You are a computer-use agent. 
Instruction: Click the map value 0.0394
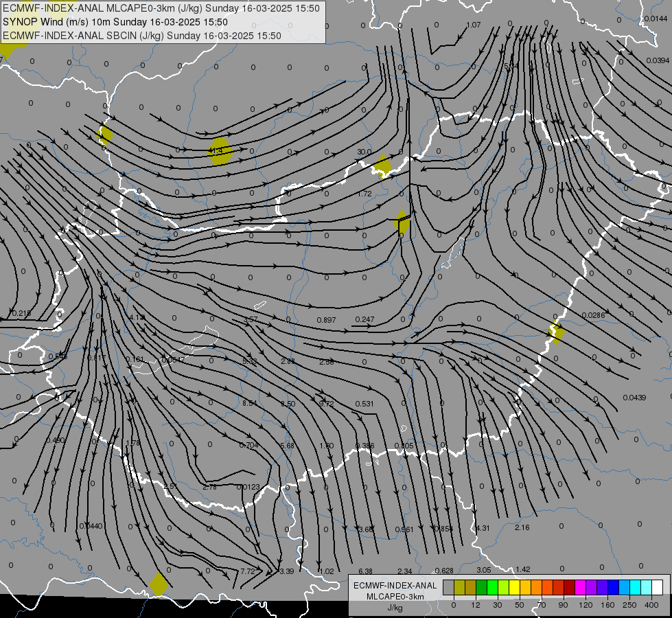658,60
